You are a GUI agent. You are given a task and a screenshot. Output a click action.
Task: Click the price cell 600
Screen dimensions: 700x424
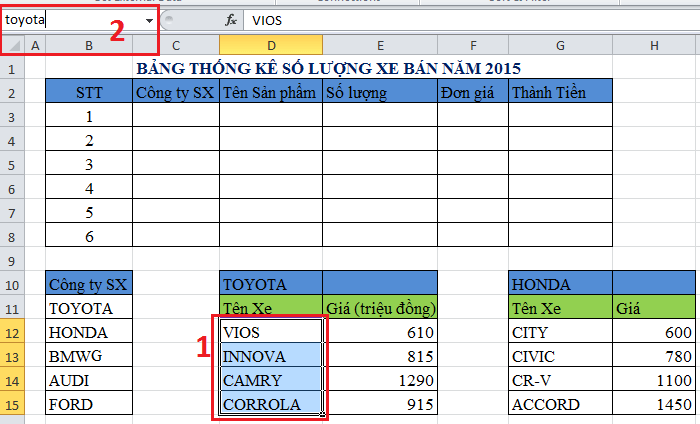654,333
